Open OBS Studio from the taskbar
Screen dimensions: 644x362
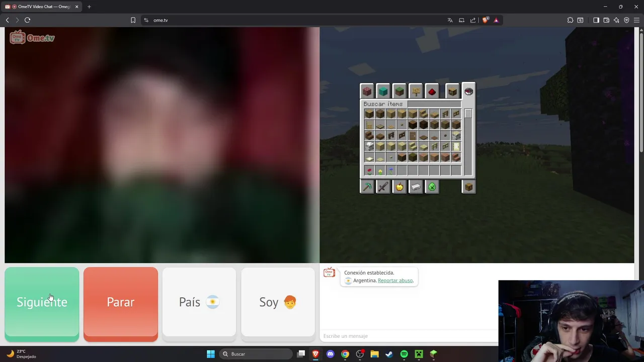click(360, 354)
